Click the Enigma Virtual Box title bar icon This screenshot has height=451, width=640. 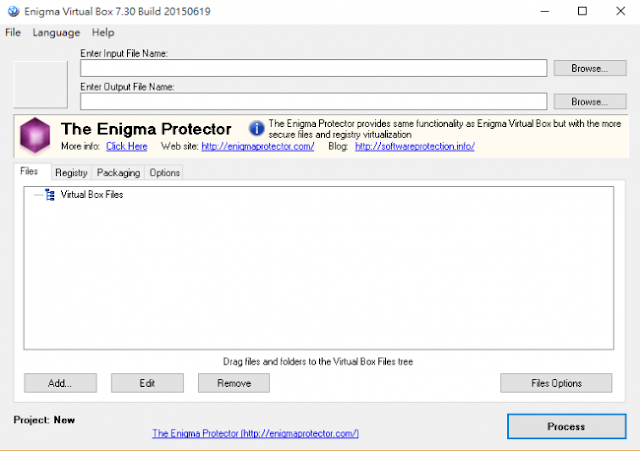(x=13, y=11)
